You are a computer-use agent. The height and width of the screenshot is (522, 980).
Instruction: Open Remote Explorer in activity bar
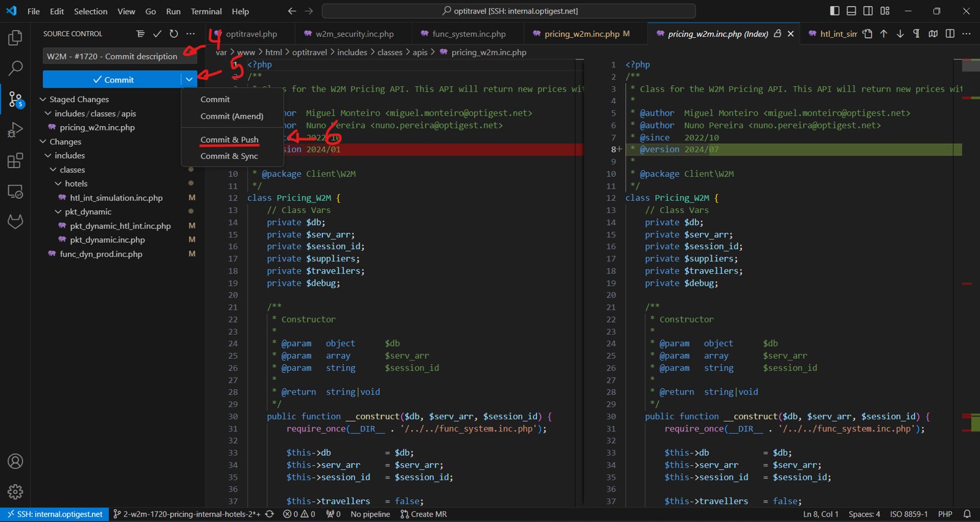[15, 192]
